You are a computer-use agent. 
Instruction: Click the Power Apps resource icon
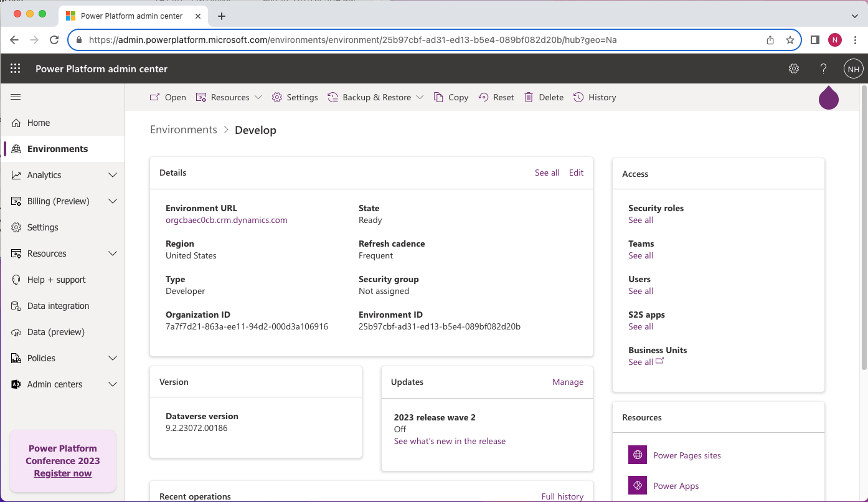638,486
